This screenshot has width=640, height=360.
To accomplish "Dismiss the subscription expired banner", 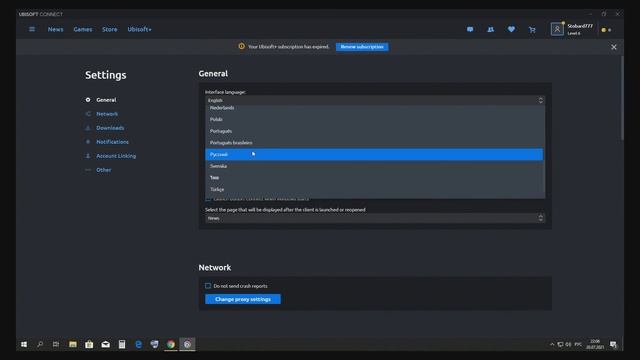I will [613, 47].
